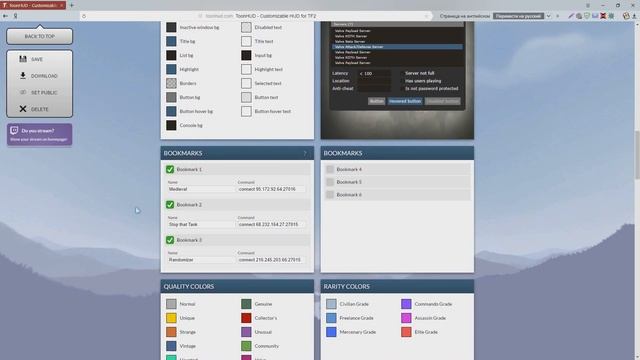The image size is (640, 360).
Task: Pick the Unique quality color swatch
Action: [171, 318]
